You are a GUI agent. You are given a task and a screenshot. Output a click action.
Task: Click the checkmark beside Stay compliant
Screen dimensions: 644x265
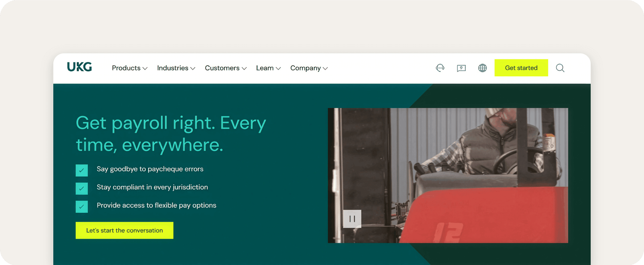[x=82, y=188]
